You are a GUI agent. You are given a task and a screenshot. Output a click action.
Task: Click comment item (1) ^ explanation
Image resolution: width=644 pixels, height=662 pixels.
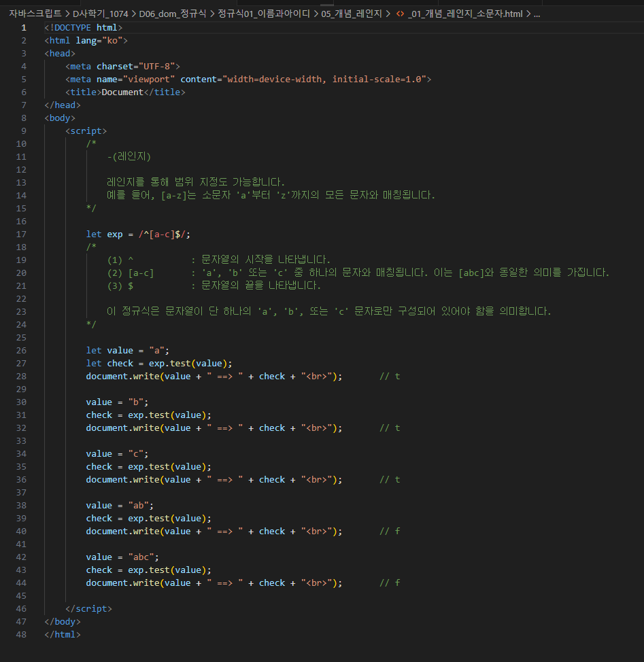pos(219,260)
